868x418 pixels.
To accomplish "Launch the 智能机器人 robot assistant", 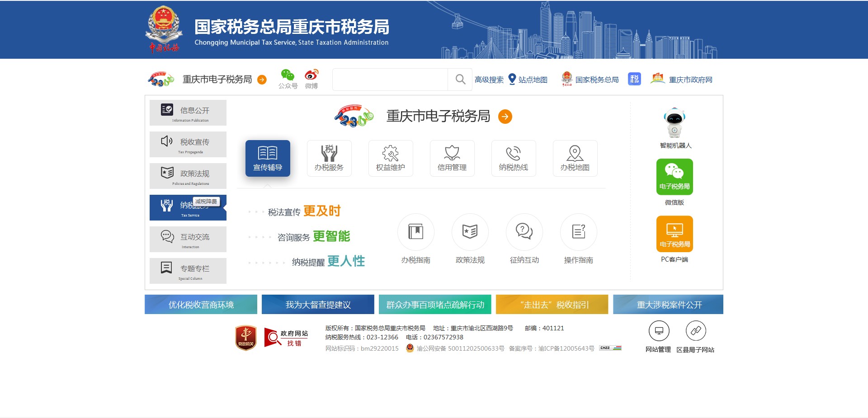I will coord(675,123).
